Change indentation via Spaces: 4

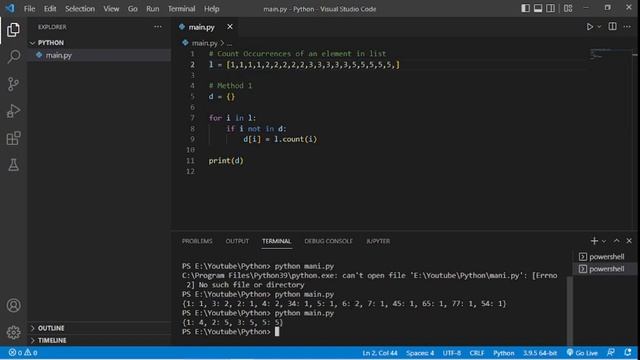[x=420, y=353]
